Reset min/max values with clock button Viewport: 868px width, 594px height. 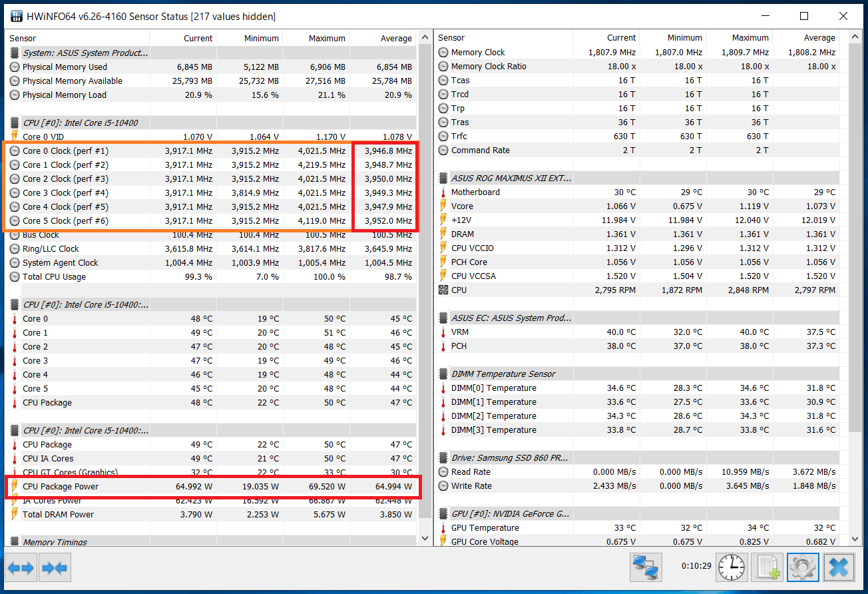[732, 568]
